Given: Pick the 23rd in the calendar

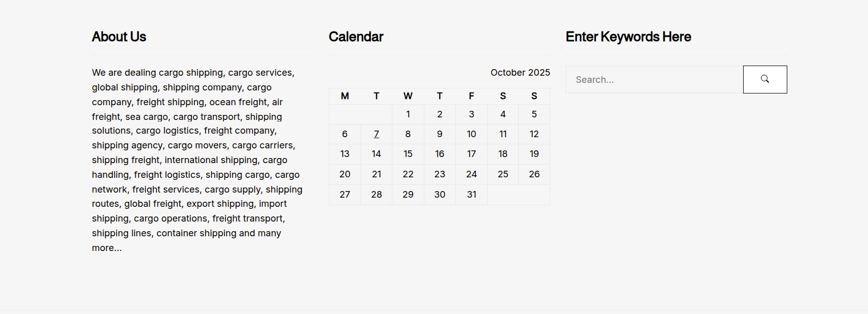Looking at the screenshot, I should point(440,174).
